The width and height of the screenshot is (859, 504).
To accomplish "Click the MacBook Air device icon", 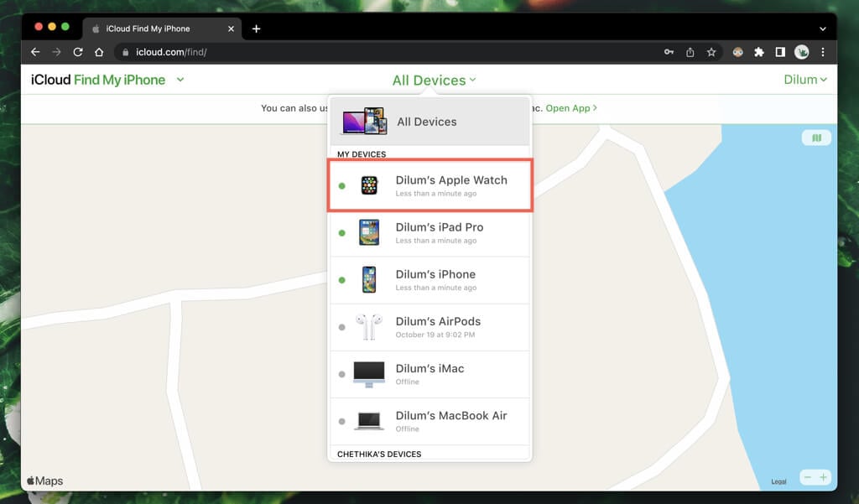I will (x=369, y=421).
